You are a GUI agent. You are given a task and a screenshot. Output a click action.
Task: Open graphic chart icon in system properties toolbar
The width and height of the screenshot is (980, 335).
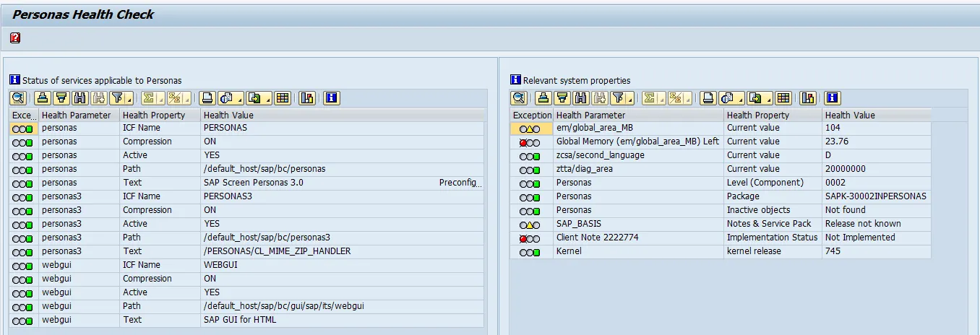[x=808, y=98]
